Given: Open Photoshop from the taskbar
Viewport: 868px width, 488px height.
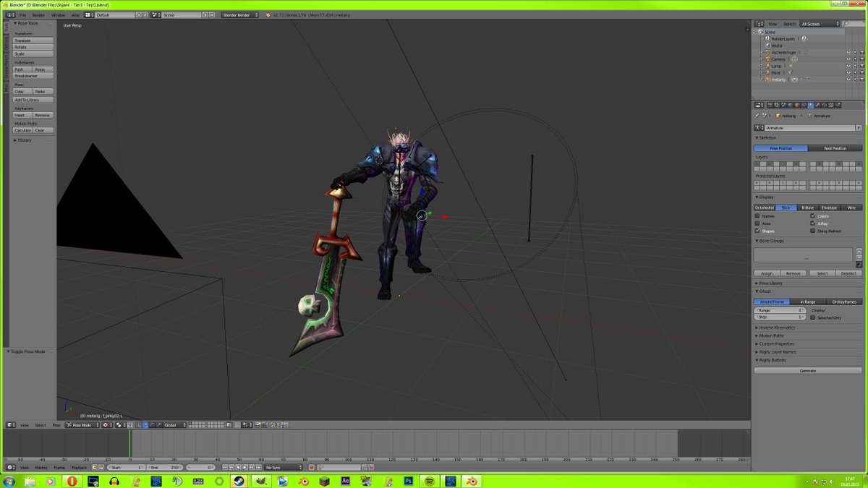Looking at the screenshot, I should pyautogui.click(x=408, y=481).
